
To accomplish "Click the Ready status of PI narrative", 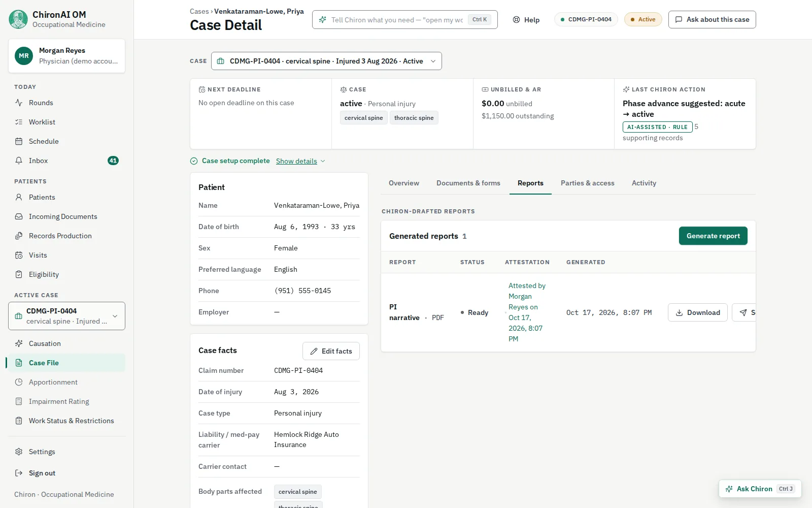I will pyautogui.click(x=474, y=312).
